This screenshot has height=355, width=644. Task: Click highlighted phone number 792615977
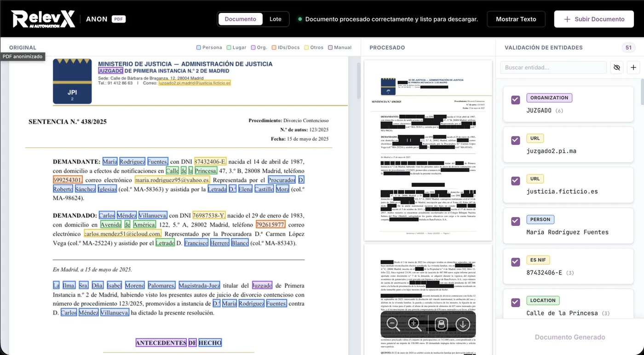[x=270, y=224]
